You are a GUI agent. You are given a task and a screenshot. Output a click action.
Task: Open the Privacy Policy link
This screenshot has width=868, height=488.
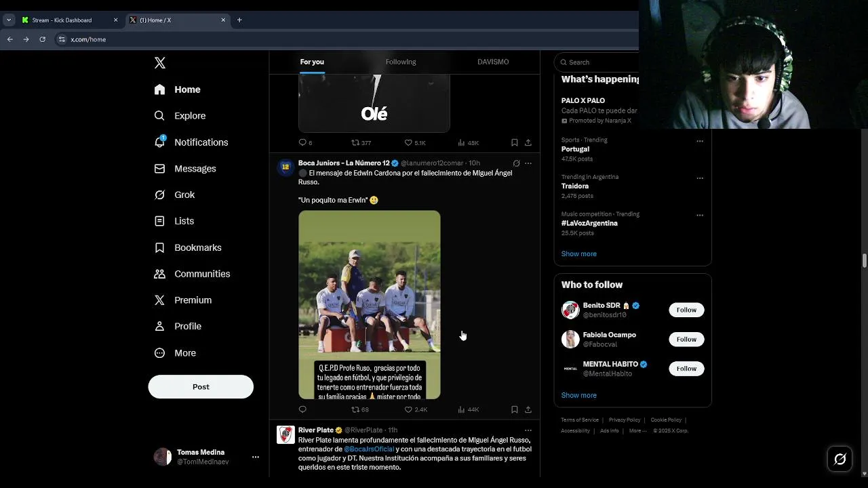click(625, 420)
